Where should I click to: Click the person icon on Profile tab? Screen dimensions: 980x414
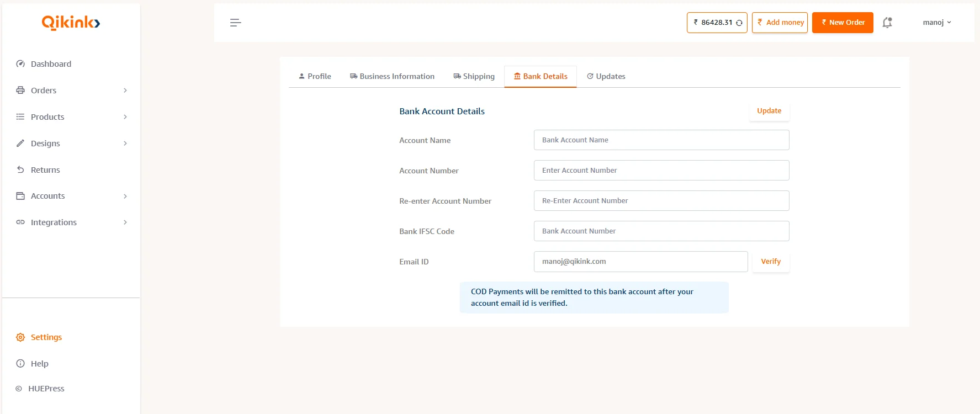(x=302, y=76)
